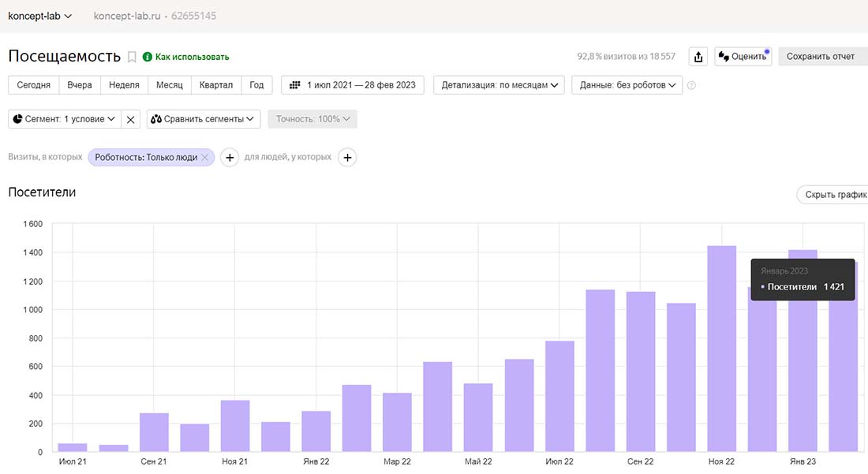Expand the koncept-lab account dropdown
868x474 pixels.
click(x=39, y=16)
